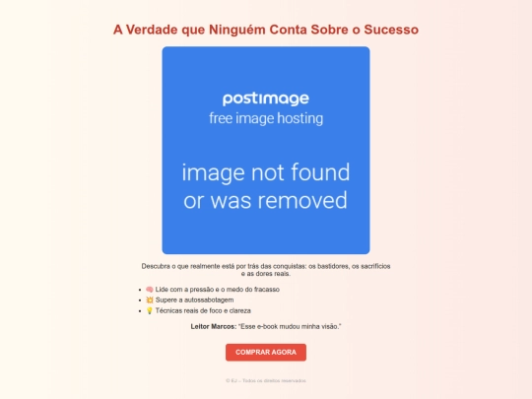
Task: Click the "image not found" message
Action: (x=266, y=172)
